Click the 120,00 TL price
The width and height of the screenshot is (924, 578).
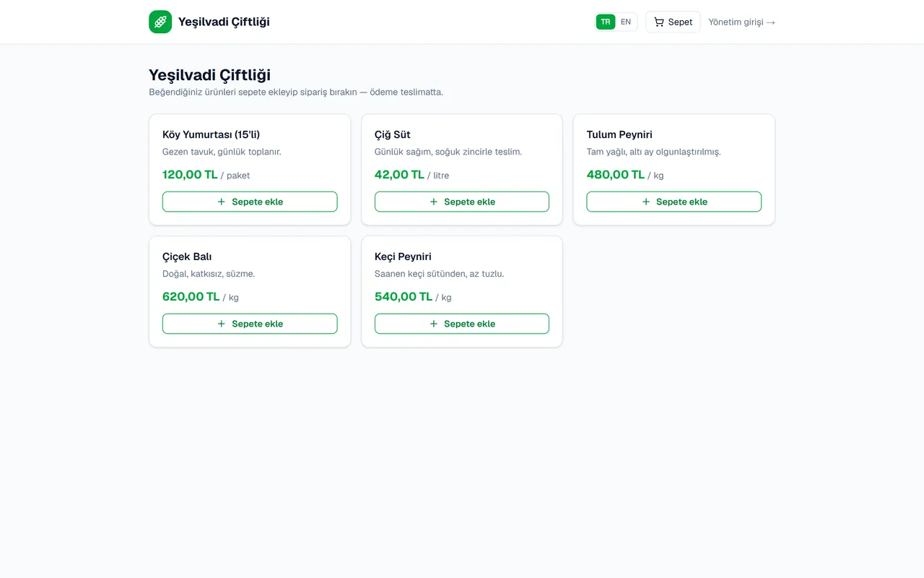(190, 174)
